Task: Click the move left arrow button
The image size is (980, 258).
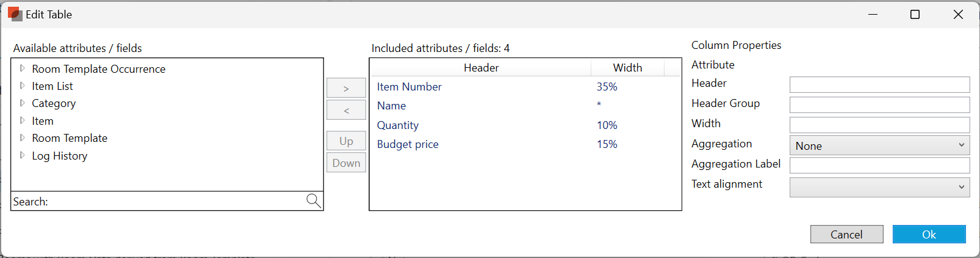Action: 346,110
